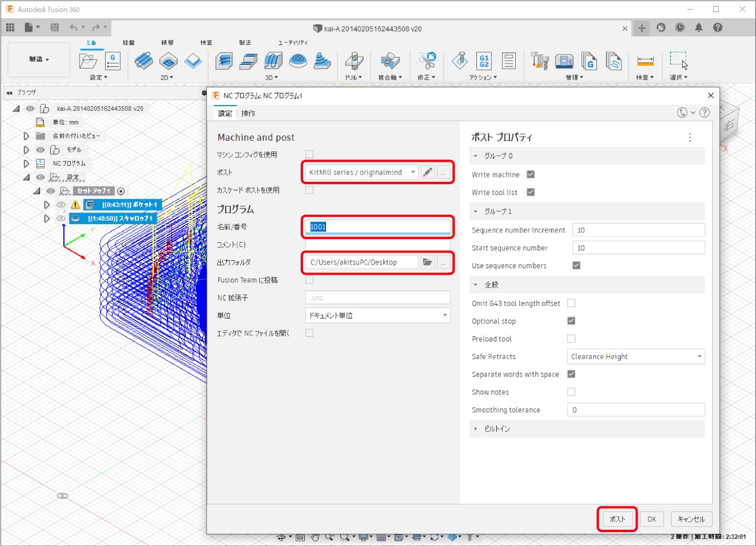756x546 pixels.
Task: Open the ユーティリティ ribbon tab
Action: click(x=292, y=43)
